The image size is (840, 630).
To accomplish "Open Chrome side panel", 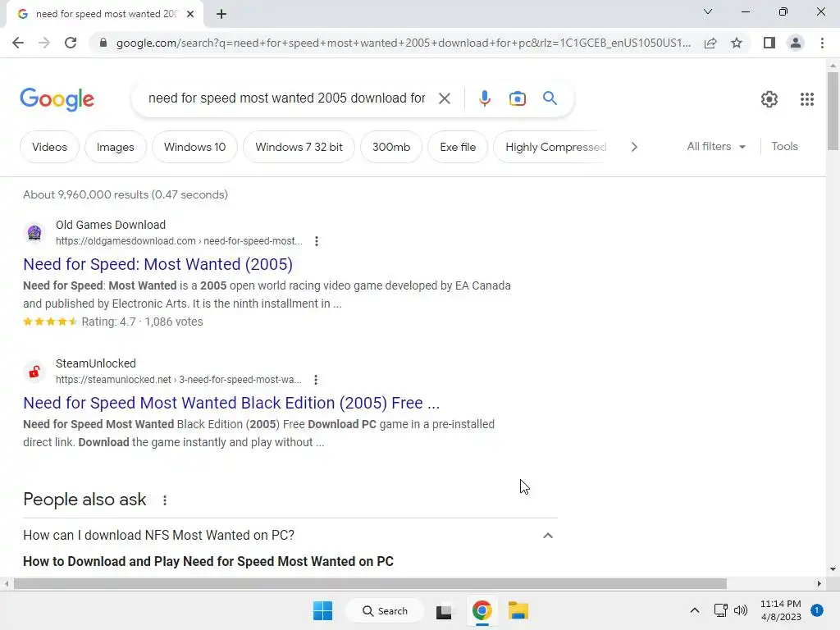I will click(769, 43).
